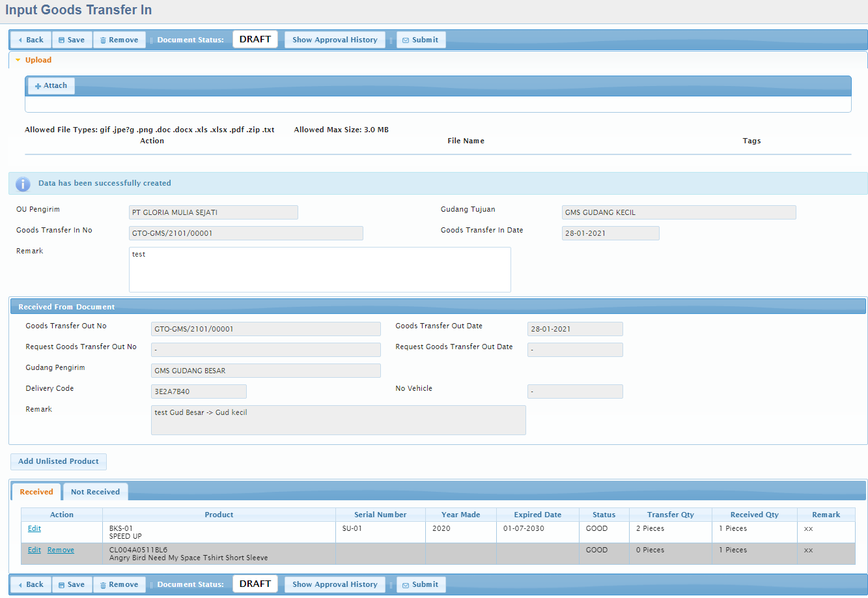Click the 2020 year made cell
The image size is (868, 598).
460,532
